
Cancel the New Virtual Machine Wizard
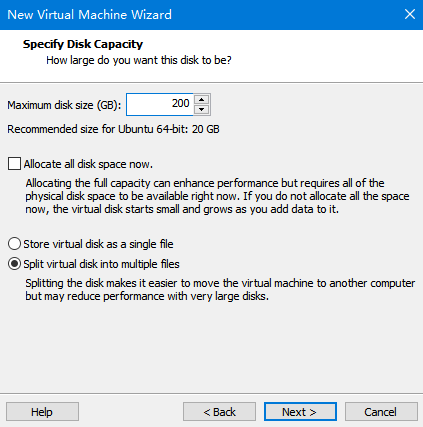click(381, 412)
